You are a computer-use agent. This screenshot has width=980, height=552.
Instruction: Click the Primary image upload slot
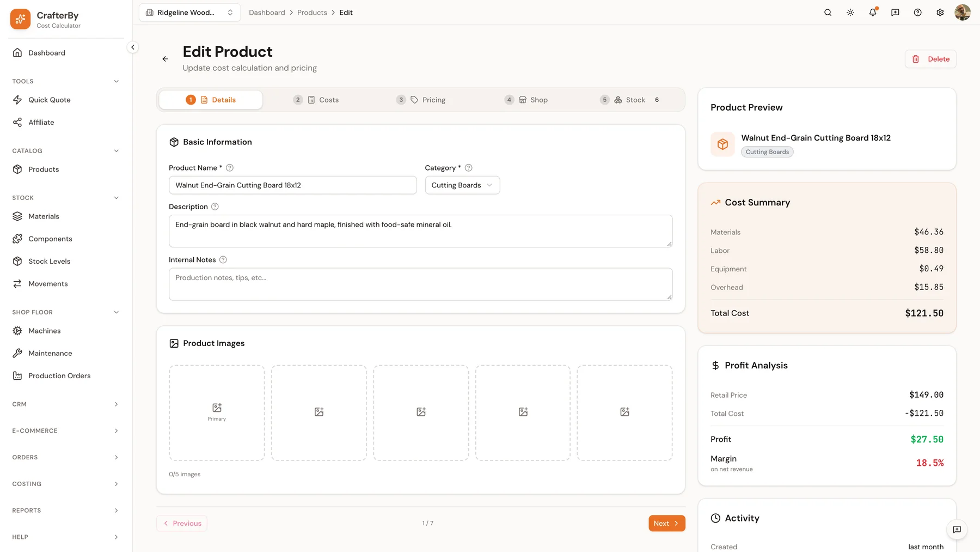(x=217, y=413)
